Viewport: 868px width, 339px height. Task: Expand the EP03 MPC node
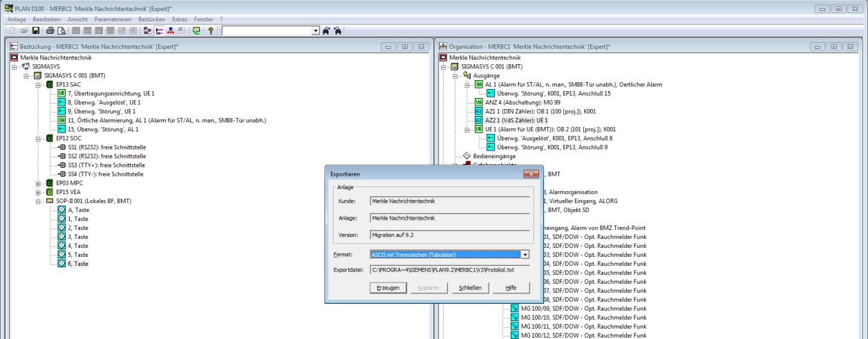point(39,183)
